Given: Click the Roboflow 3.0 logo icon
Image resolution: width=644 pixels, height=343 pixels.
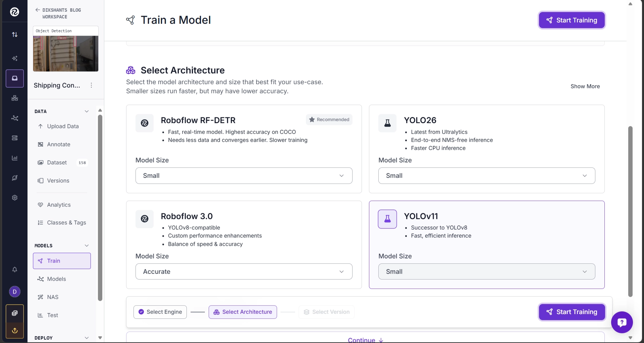Looking at the screenshot, I should [x=145, y=219].
